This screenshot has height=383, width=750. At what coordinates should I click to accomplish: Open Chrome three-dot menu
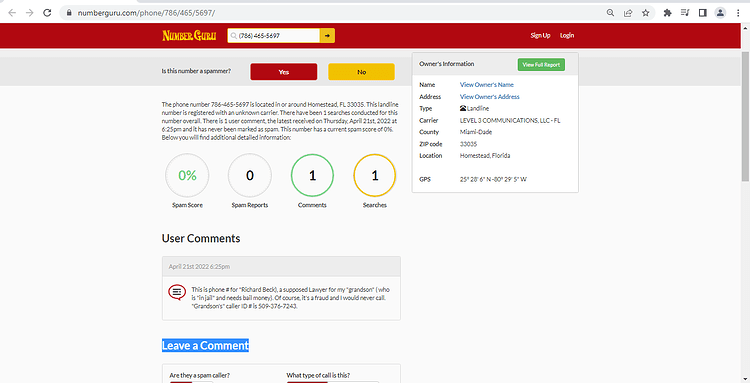(738, 13)
